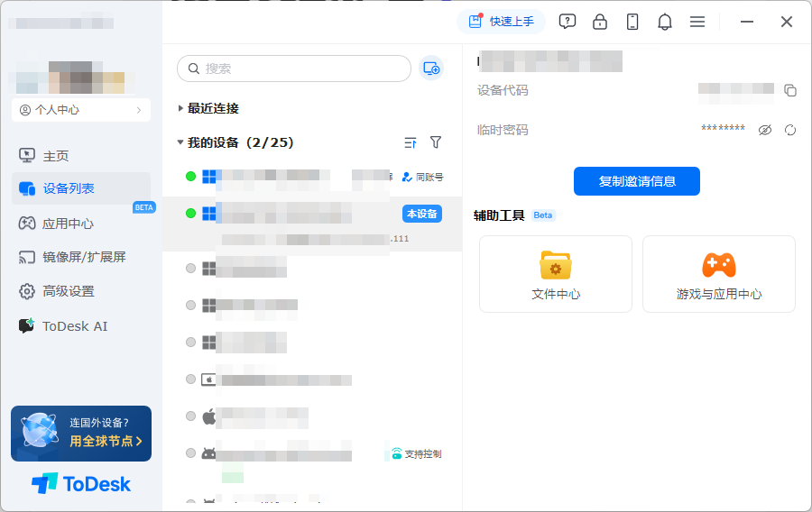Viewport: 812px width, 512px height.
Task: Open 应用中心 app center
Action: [x=81, y=224]
